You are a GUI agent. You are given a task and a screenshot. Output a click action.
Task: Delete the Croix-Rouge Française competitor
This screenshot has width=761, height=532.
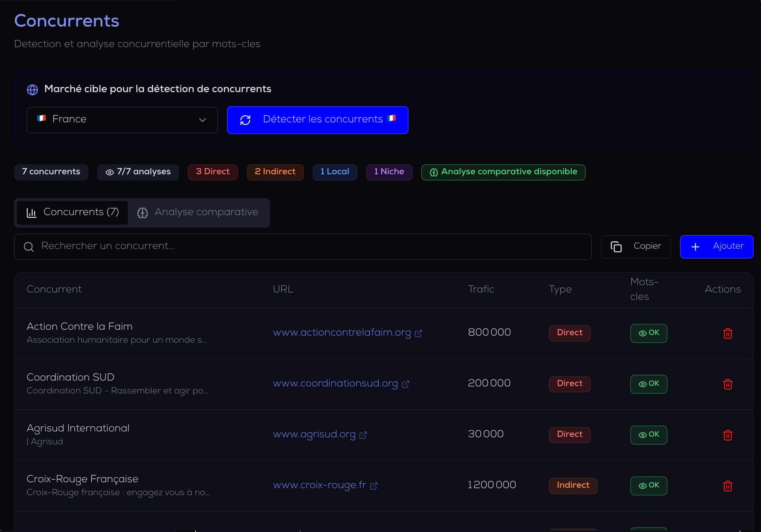click(x=727, y=486)
